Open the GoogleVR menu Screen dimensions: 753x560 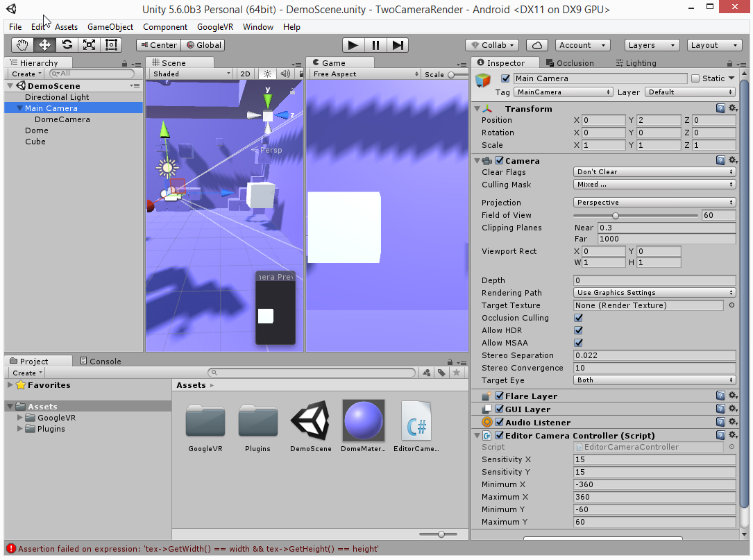(215, 27)
